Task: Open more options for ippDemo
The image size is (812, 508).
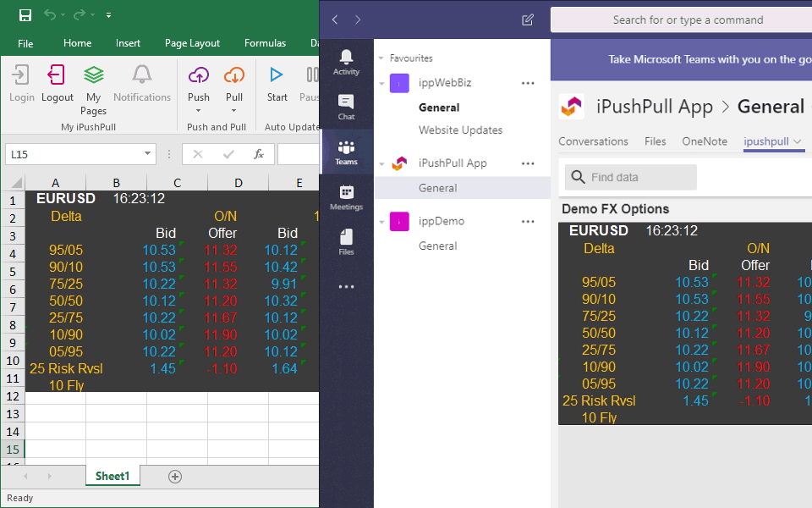Action: pyautogui.click(x=528, y=221)
